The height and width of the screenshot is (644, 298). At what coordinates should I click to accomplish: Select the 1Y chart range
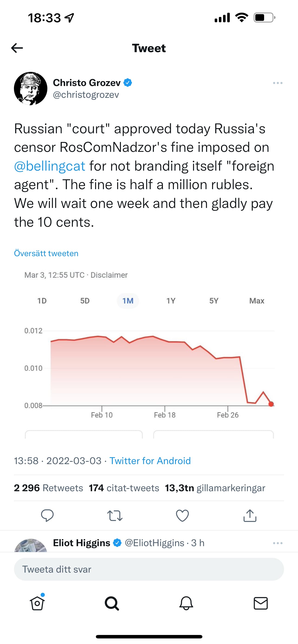point(171,301)
